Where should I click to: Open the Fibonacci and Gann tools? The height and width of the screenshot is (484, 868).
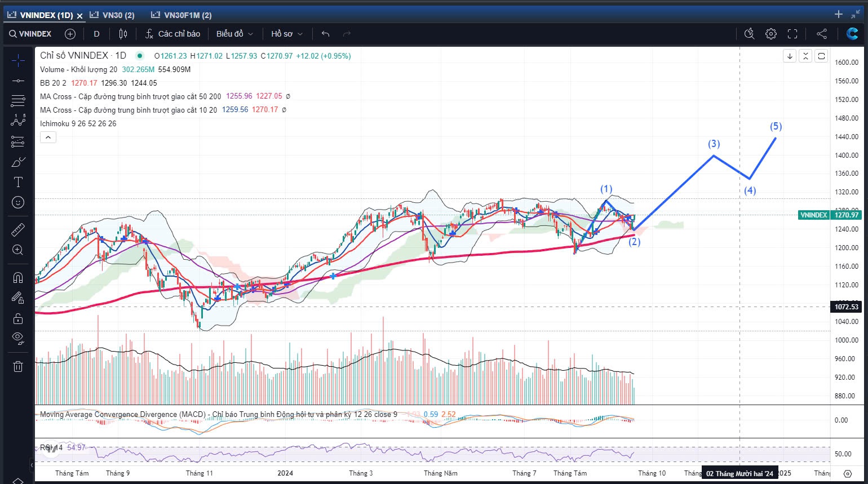[18, 101]
